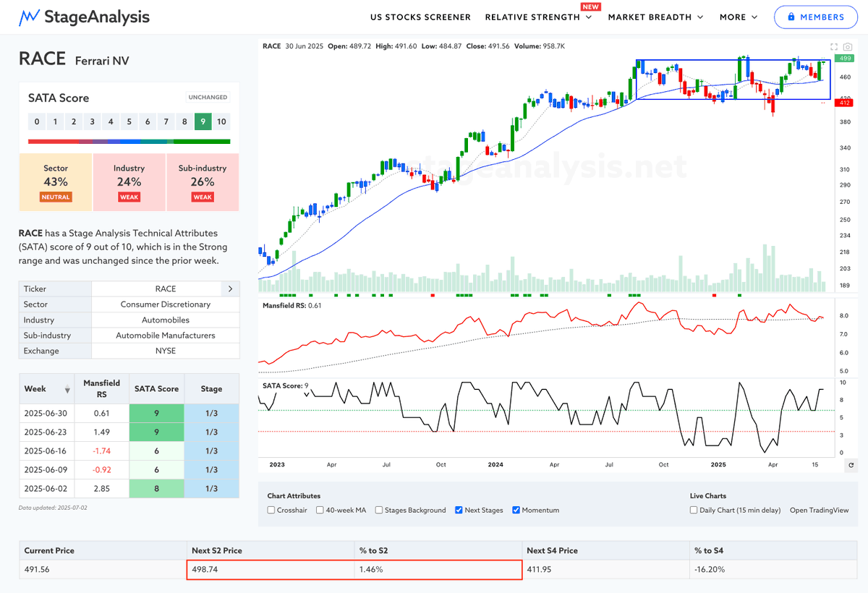This screenshot has height=593, width=868.
Task: Click the Consumer Discretionary sector value
Action: coord(166,304)
